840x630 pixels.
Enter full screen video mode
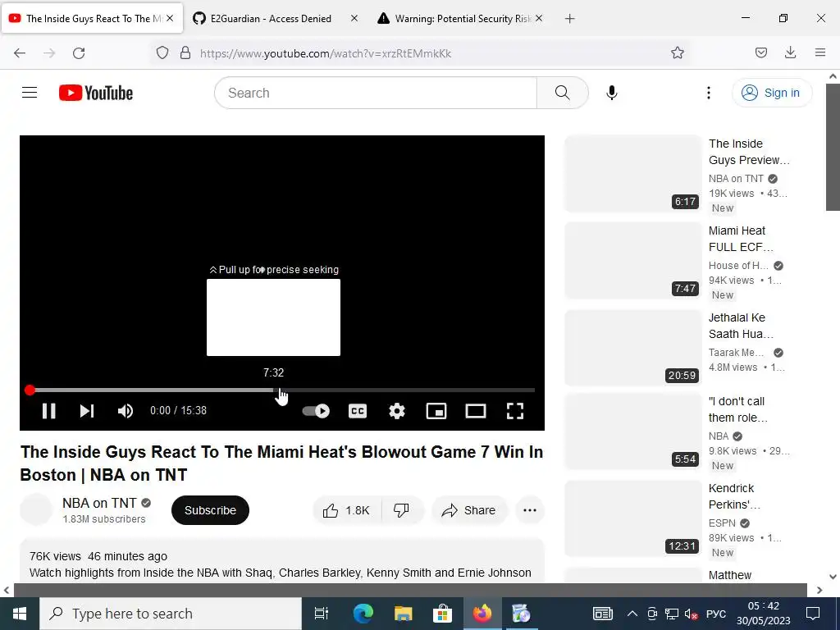tap(515, 411)
